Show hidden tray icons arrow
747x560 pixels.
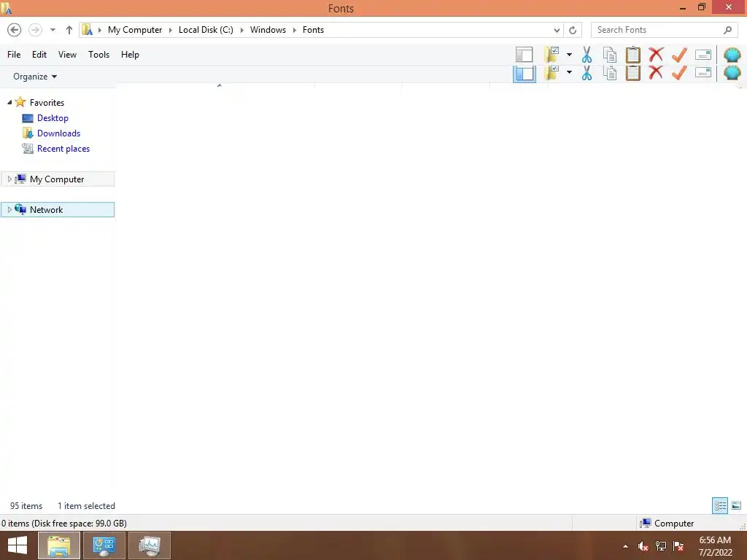pos(625,546)
